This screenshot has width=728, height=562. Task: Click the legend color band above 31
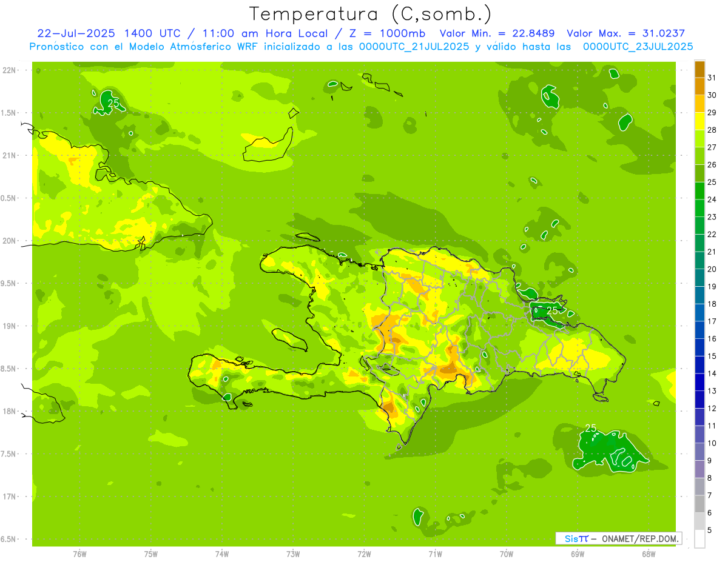699,69
